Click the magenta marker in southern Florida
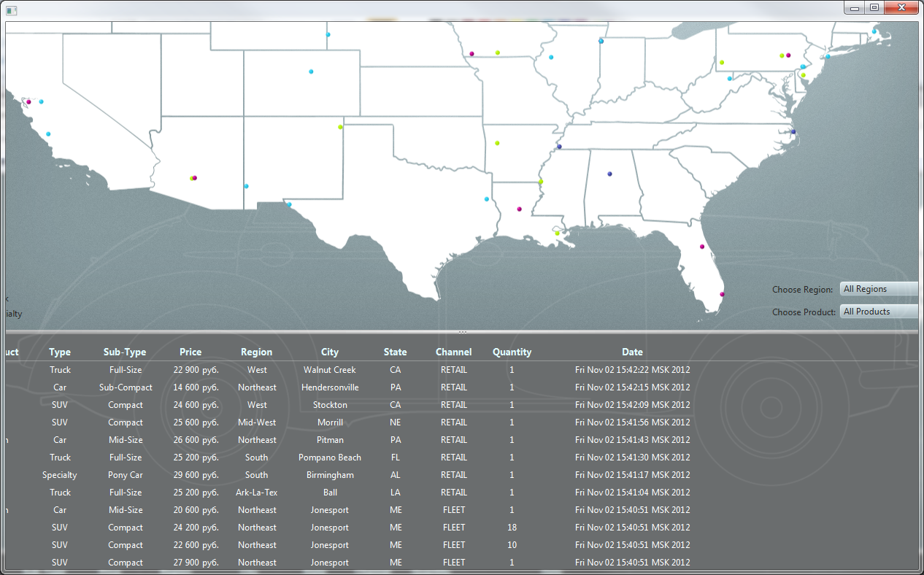This screenshot has width=924, height=575. [722, 294]
